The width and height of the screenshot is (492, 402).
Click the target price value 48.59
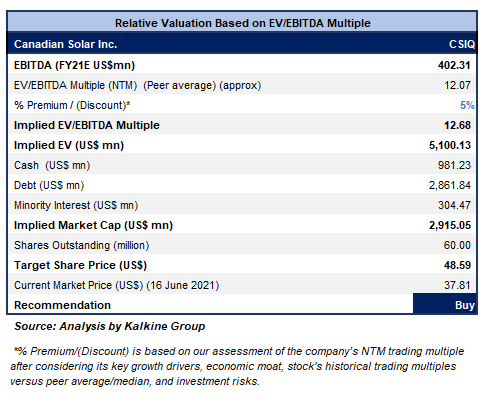457,265
